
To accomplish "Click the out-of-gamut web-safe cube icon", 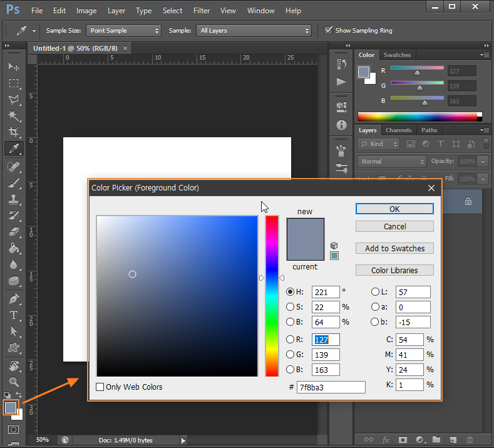I will [x=334, y=246].
